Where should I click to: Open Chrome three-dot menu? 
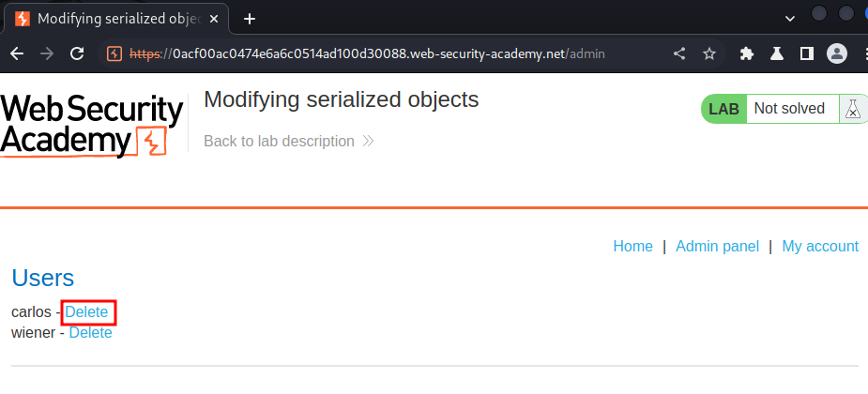tap(861, 53)
